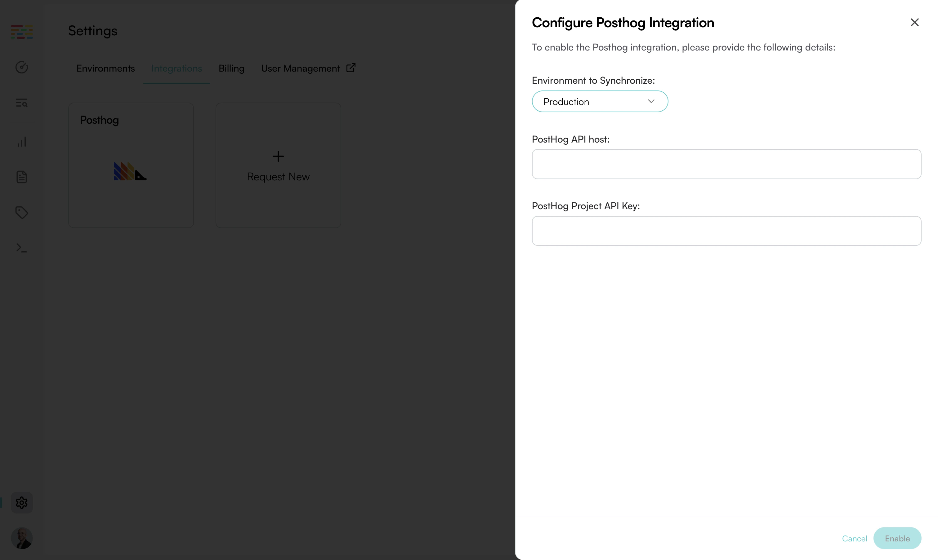Open the terminal console sidebar icon
The height and width of the screenshot is (560, 938).
point(21,248)
